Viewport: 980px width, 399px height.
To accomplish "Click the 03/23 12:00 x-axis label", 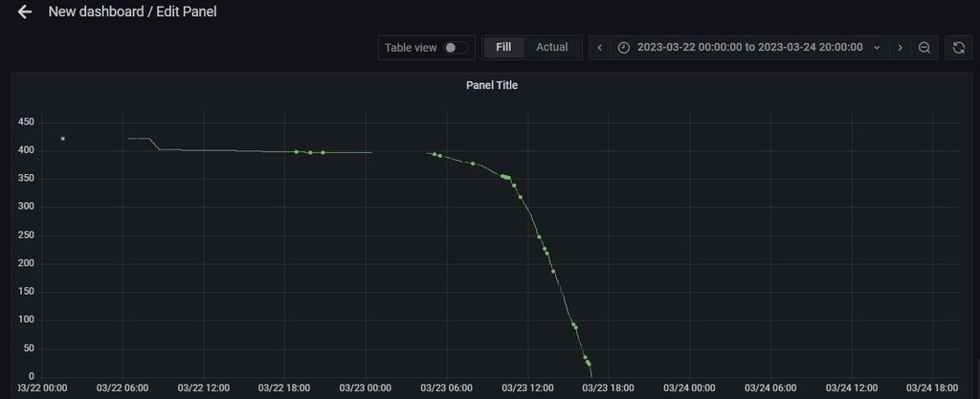I will click(x=527, y=388).
